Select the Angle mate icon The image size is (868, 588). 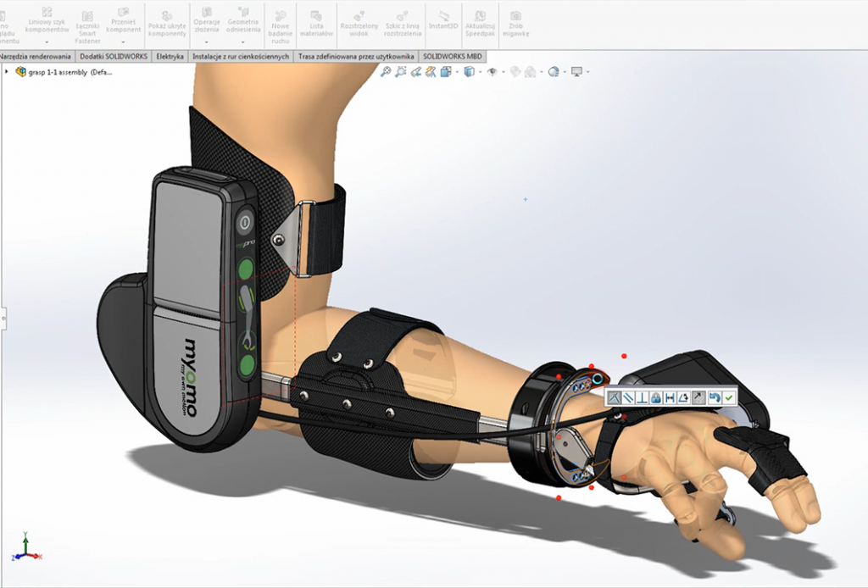683,398
